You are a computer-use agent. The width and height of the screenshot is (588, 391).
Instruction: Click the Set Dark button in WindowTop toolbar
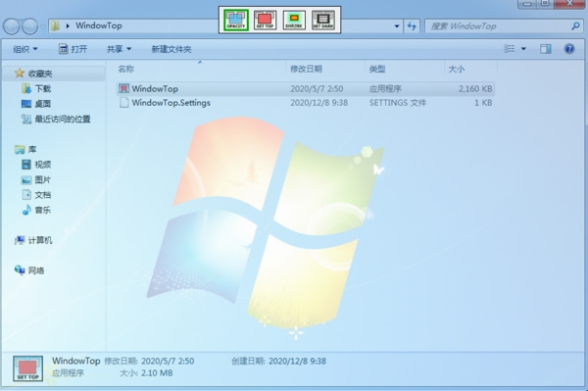323,20
